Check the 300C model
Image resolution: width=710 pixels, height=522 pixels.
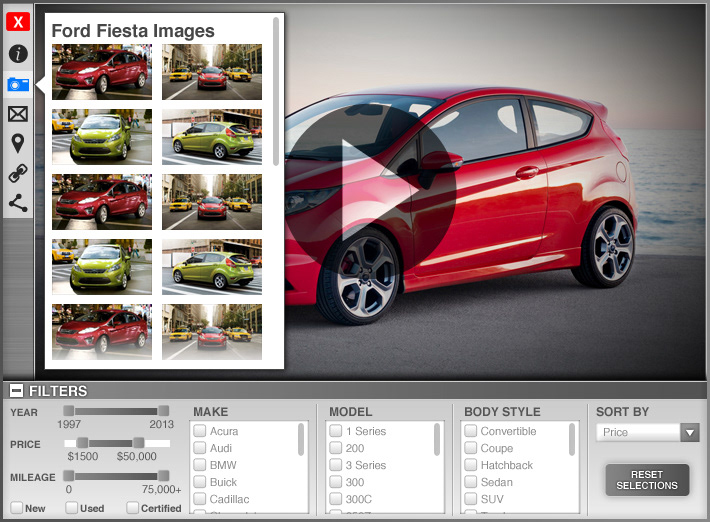(336, 498)
